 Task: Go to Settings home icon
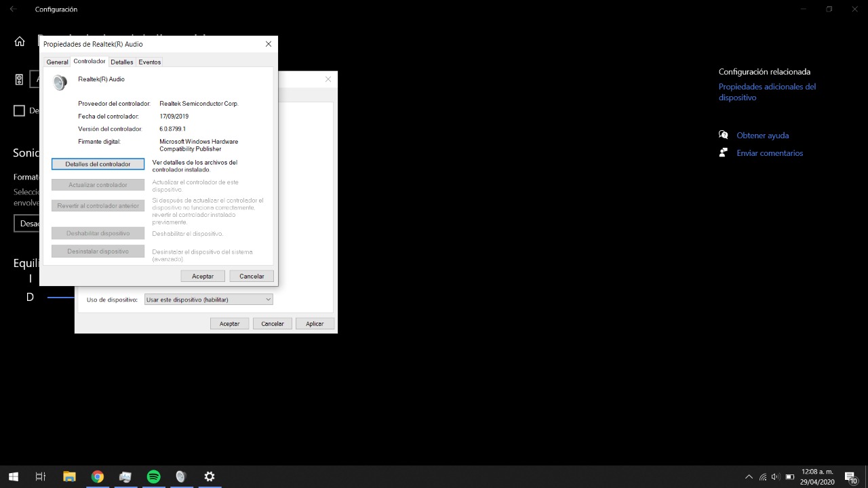coord(20,41)
